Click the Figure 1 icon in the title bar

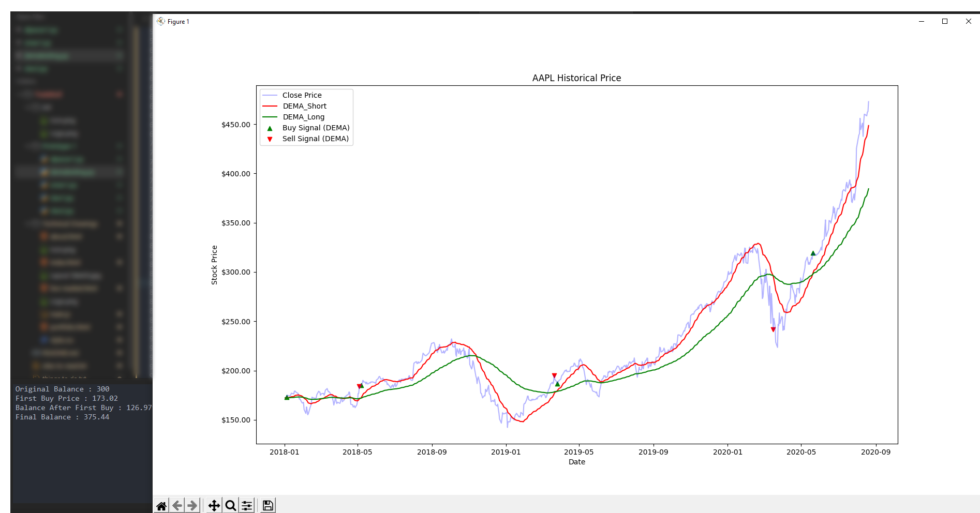point(161,21)
